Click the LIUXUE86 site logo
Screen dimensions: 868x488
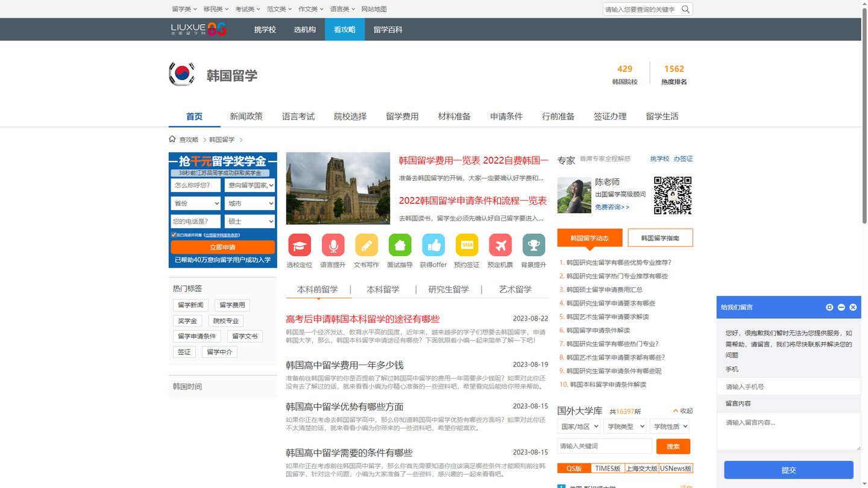[x=199, y=30]
